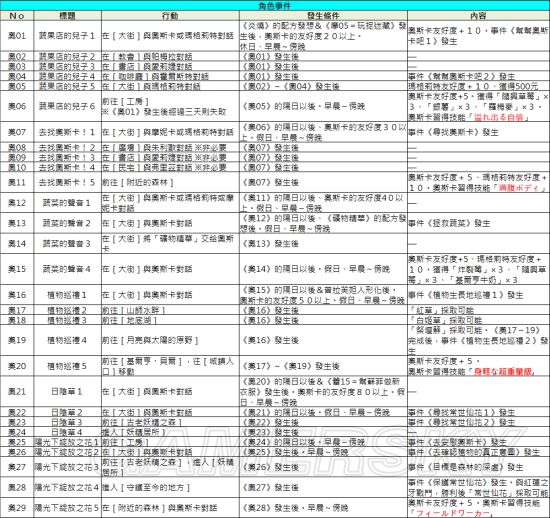550x518 pixels.
Task: Click the action cell "前往［地底湖］"
Action: (170, 320)
